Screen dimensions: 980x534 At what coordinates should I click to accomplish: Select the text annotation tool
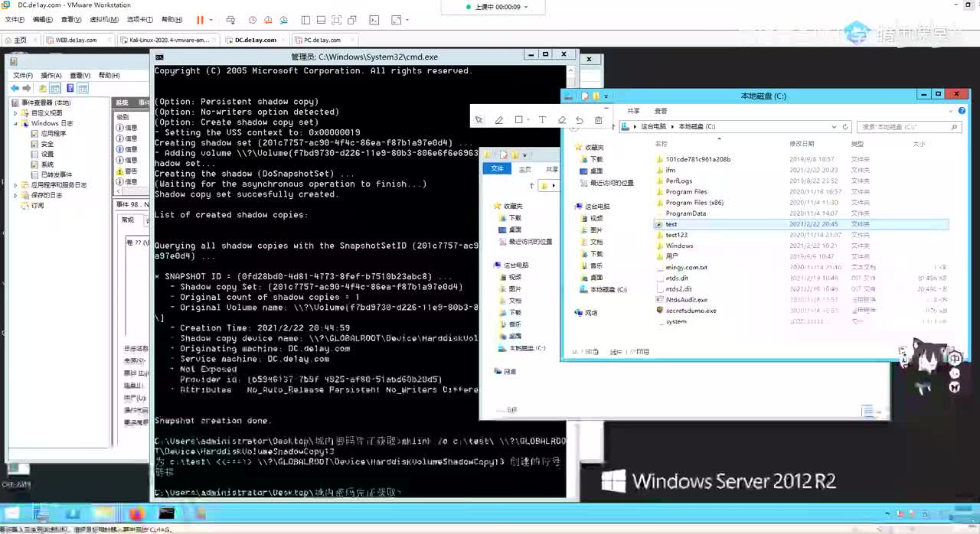pos(542,120)
